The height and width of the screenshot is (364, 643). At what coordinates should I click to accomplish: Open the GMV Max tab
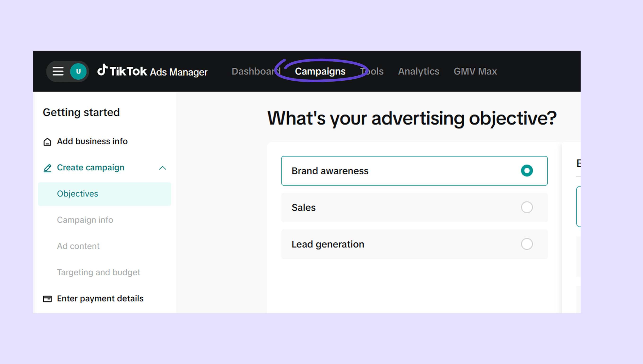point(475,71)
